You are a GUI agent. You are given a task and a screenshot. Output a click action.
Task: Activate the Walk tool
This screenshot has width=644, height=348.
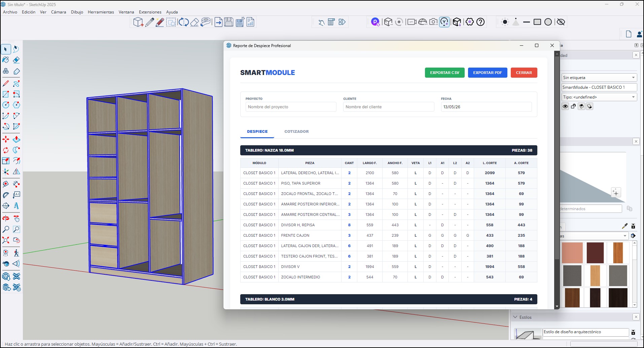(16, 253)
